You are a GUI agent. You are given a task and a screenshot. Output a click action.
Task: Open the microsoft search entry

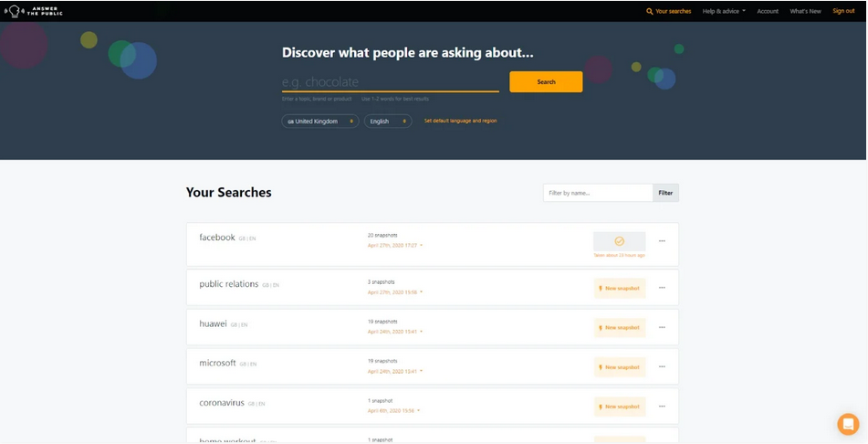217,363
